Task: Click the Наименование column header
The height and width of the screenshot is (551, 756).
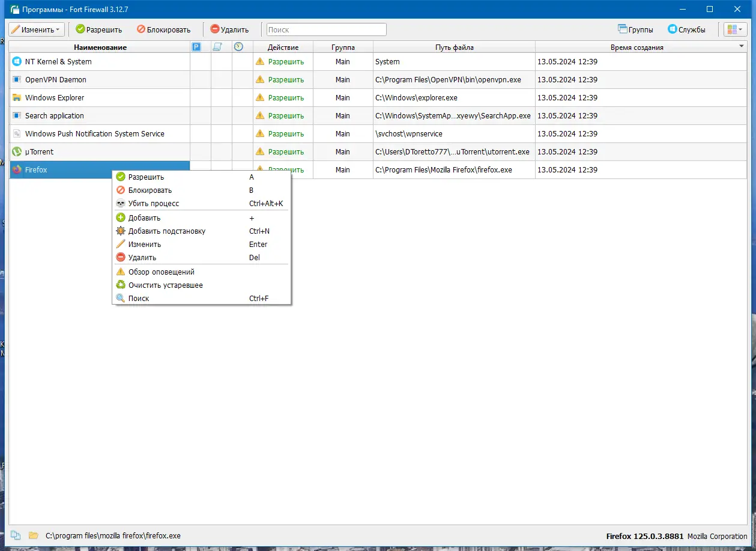Action: [100, 47]
